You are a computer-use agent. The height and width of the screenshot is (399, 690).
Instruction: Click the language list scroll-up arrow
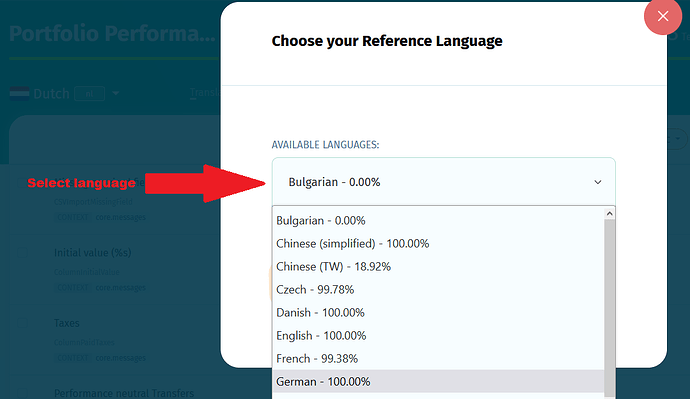(609, 213)
